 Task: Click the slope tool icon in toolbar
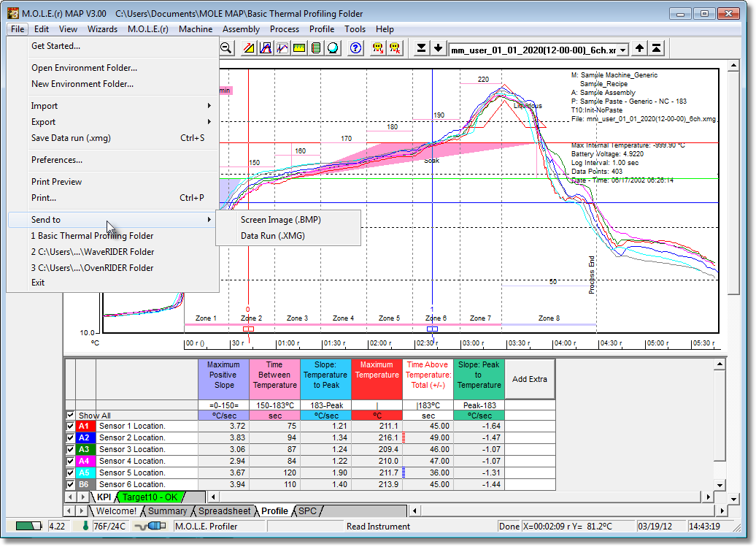click(249, 48)
